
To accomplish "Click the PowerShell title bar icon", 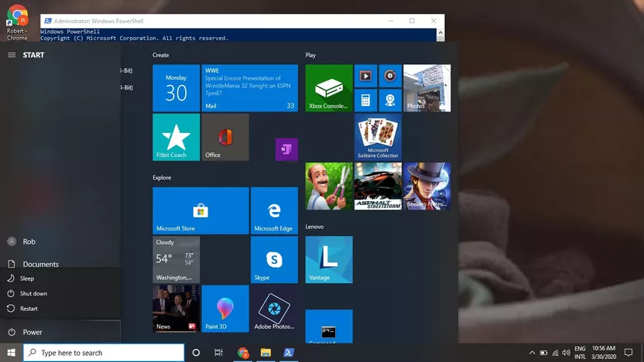I will point(48,21).
